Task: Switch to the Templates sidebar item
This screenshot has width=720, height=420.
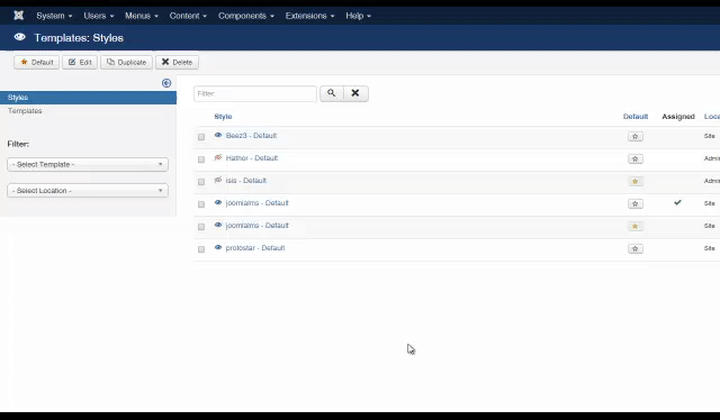Action: (x=25, y=111)
